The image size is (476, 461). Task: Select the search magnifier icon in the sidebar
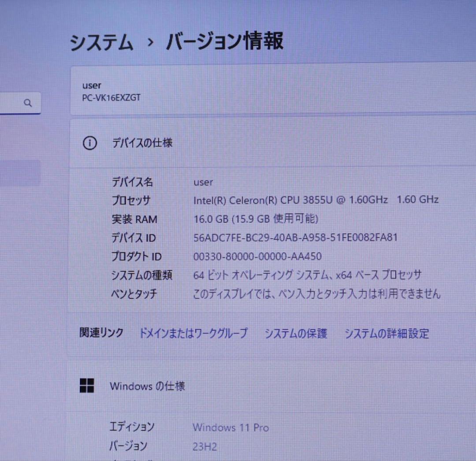(x=28, y=102)
